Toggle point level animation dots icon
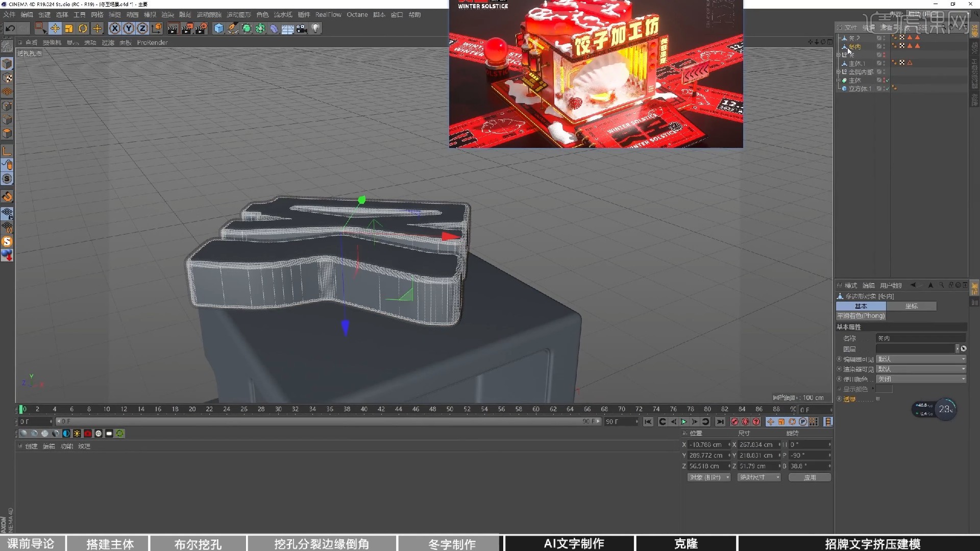980x551 pixels. point(814,422)
